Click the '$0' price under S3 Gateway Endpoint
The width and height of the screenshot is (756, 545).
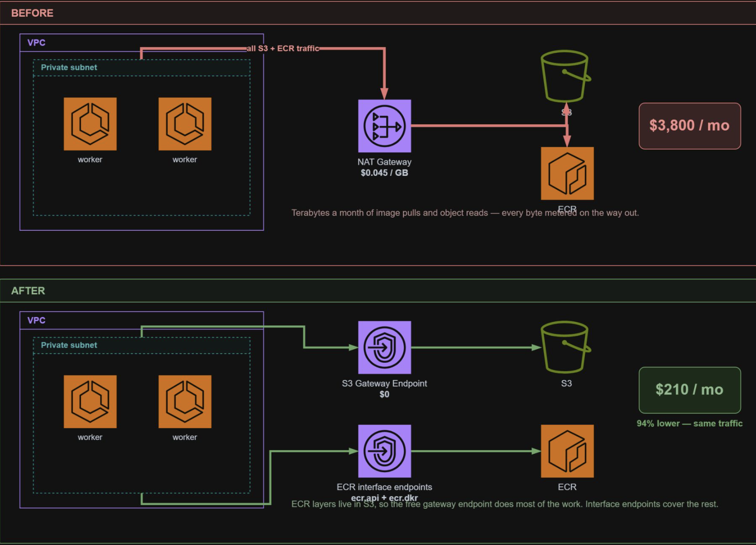[x=385, y=394]
